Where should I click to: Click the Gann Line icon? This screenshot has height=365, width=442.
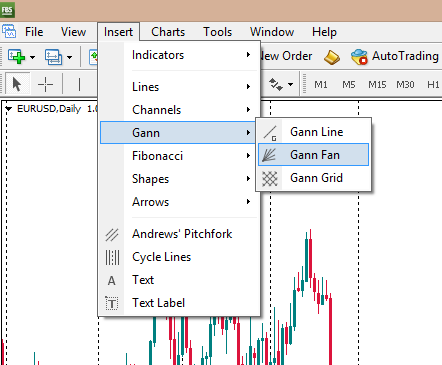point(270,133)
